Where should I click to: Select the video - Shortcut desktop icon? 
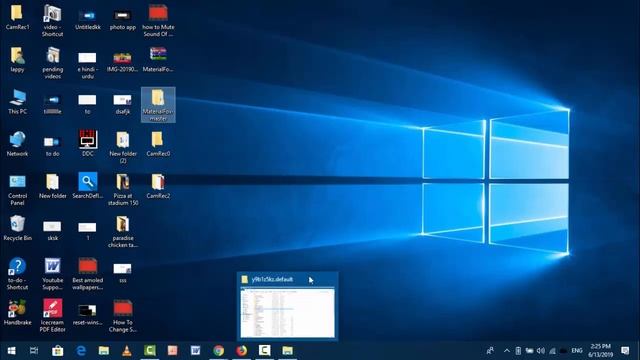[x=53, y=20]
